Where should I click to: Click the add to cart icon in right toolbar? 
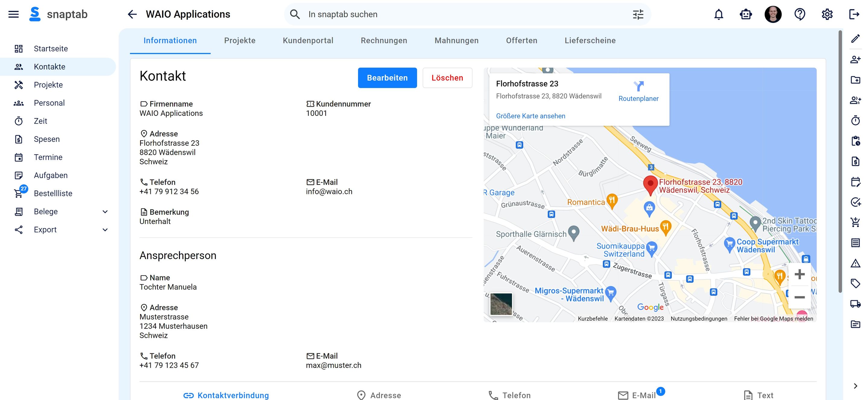click(856, 222)
